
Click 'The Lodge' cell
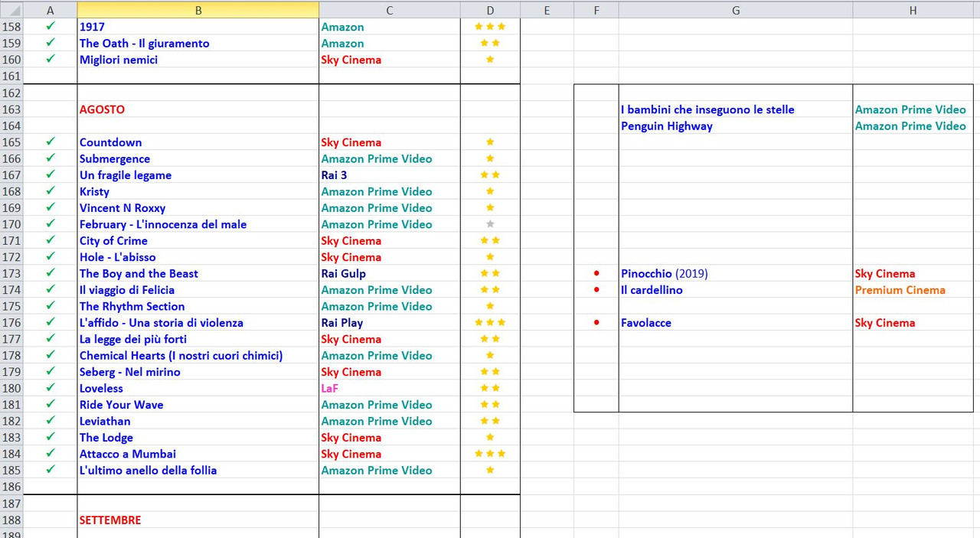(x=198, y=438)
